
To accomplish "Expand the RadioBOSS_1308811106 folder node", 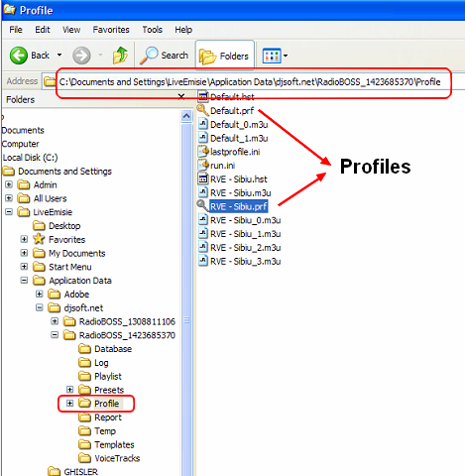I will click(55, 321).
